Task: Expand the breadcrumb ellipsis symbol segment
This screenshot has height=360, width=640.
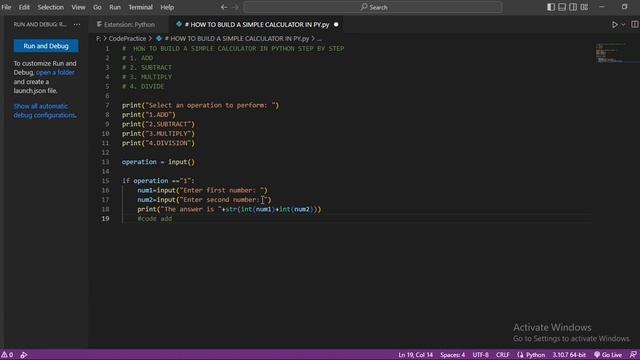Action: coord(319,39)
